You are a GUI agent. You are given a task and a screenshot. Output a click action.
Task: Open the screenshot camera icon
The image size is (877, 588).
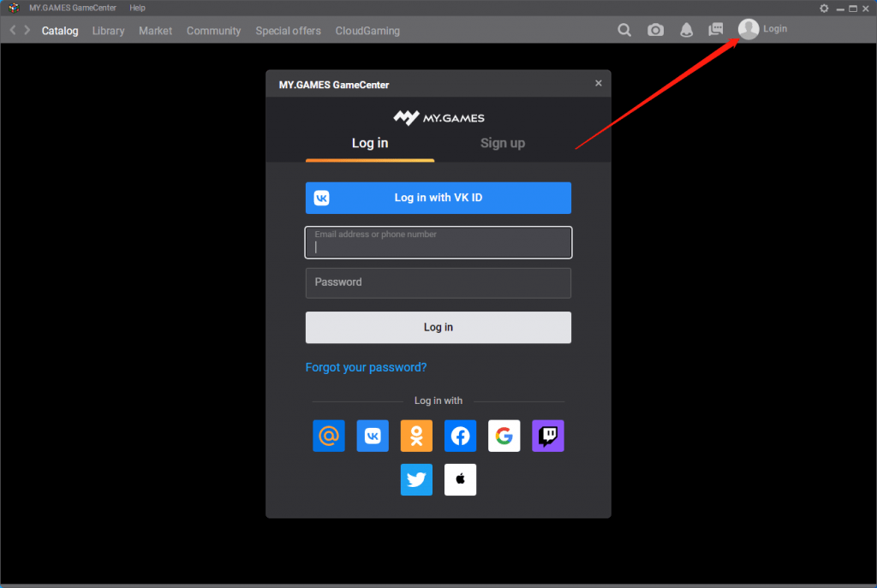pyautogui.click(x=655, y=30)
